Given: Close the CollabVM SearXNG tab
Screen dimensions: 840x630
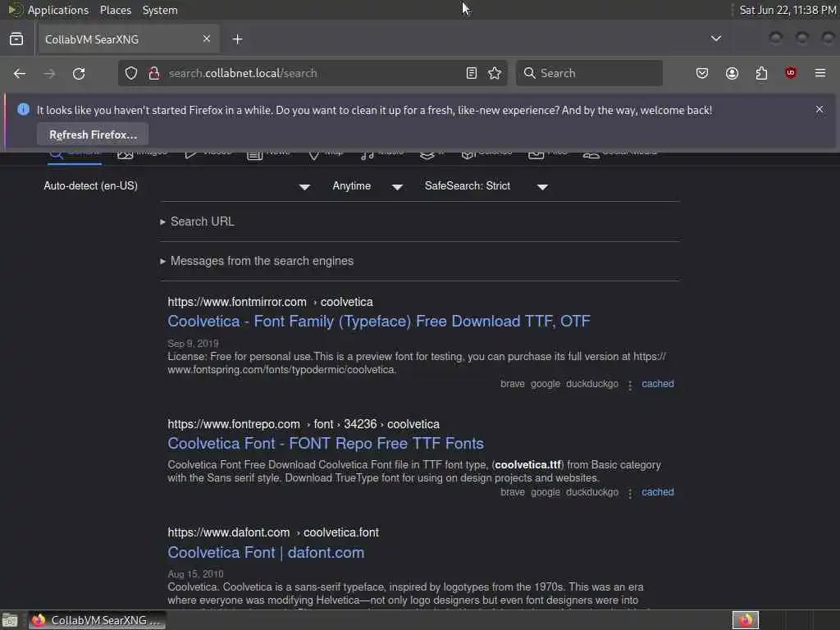Looking at the screenshot, I should pos(207,39).
